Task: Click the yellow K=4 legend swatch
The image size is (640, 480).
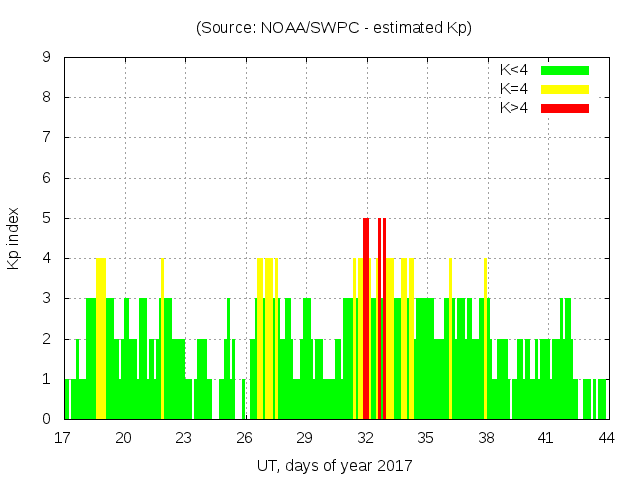Action: point(565,89)
